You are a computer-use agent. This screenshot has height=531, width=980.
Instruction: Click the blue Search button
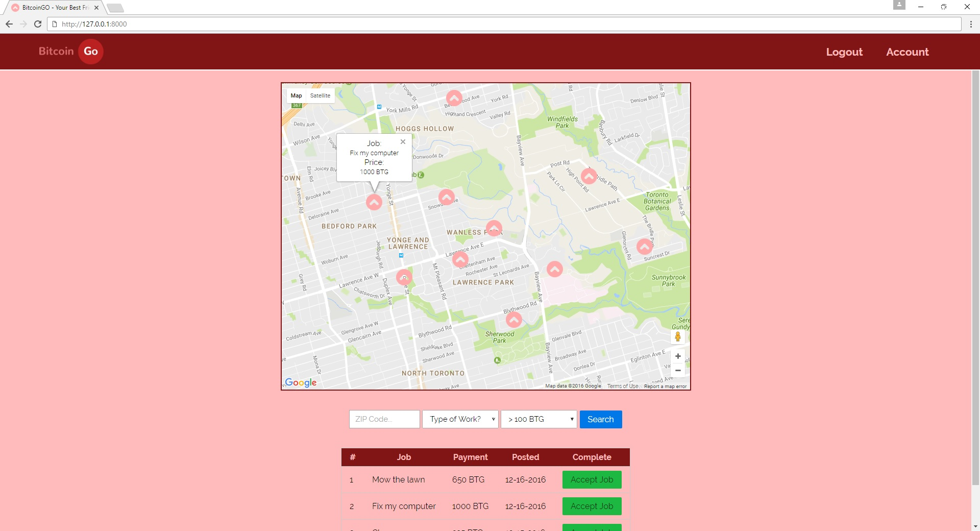(601, 419)
